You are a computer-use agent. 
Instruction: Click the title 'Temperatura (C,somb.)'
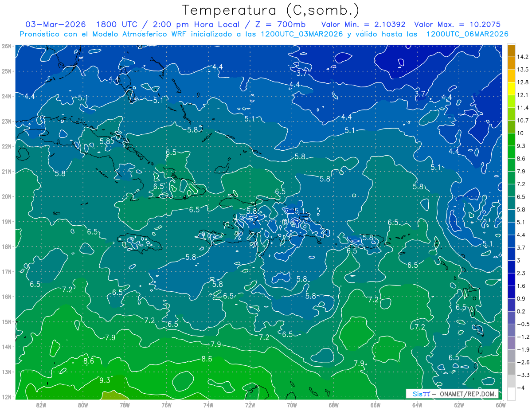(271, 11)
